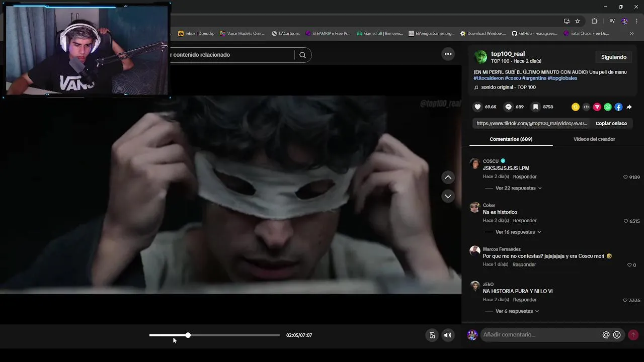Open the Gamesfull bookmark
Viewport: 644px width, 362px height.
(x=380, y=34)
